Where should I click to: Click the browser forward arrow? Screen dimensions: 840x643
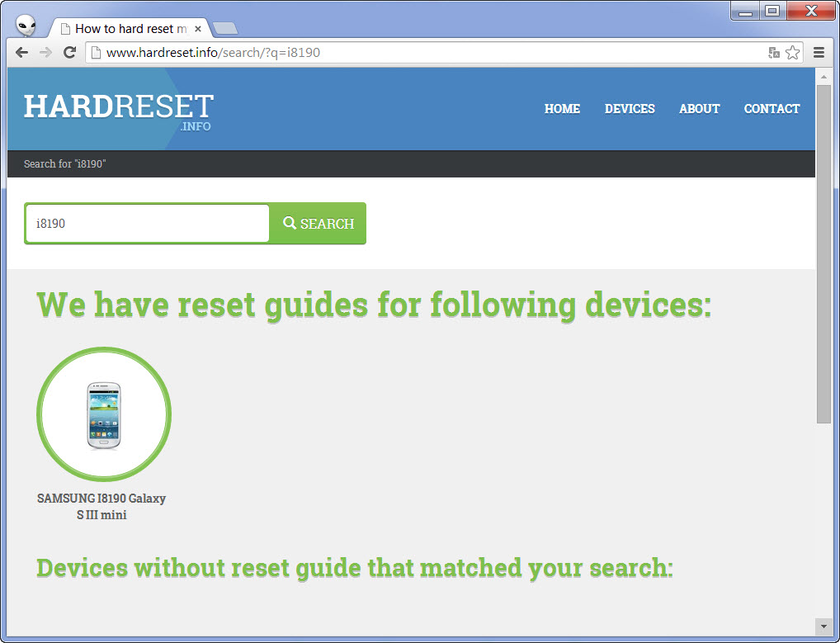[46, 53]
